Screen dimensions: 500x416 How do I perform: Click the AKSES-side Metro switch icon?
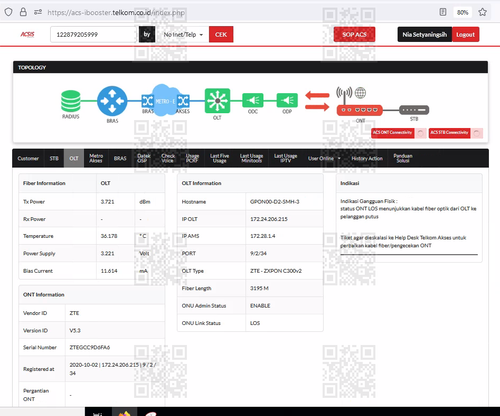(183, 101)
